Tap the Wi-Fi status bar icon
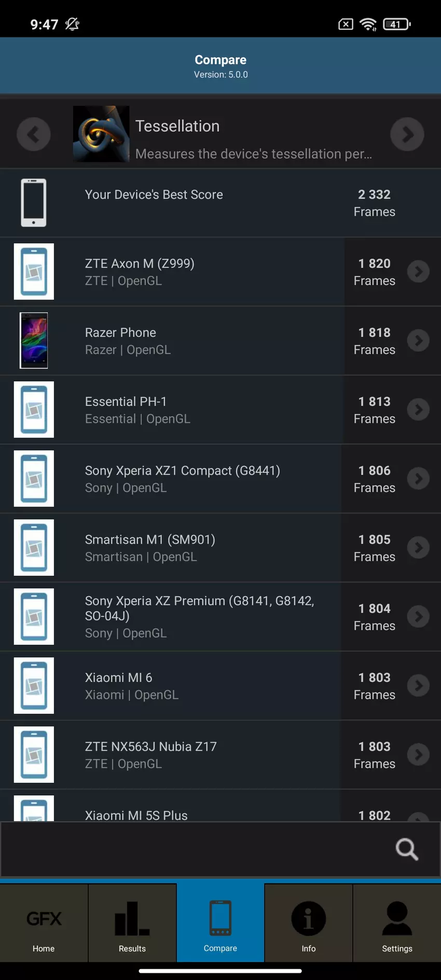The width and height of the screenshot is (441, 980). (x=368, y=24)
